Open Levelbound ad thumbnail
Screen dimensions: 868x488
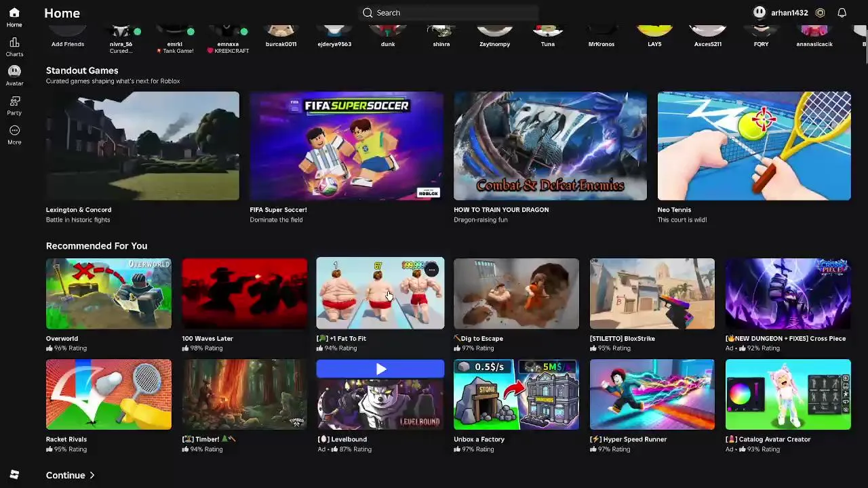(x=380, y=403)
